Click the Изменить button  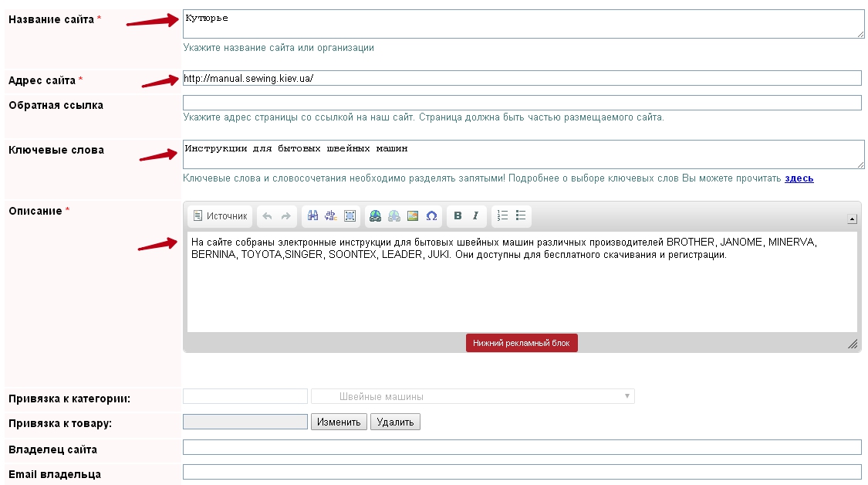coord(339,422)
